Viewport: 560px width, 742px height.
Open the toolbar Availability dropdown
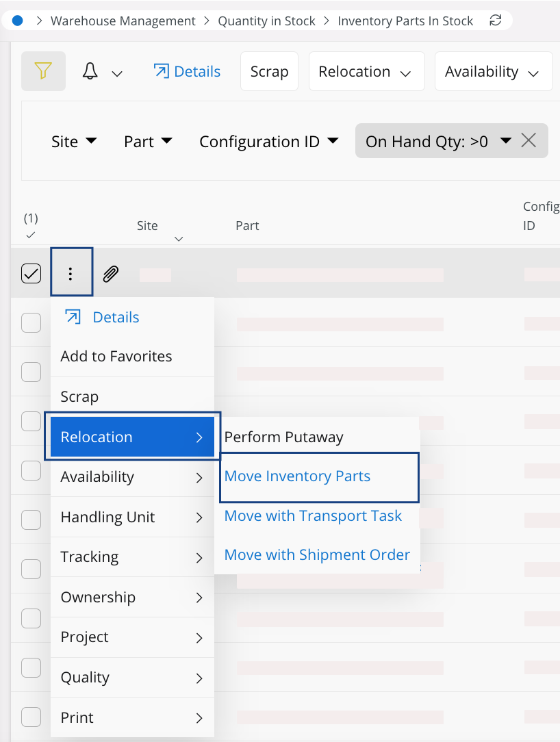[493, 72]
